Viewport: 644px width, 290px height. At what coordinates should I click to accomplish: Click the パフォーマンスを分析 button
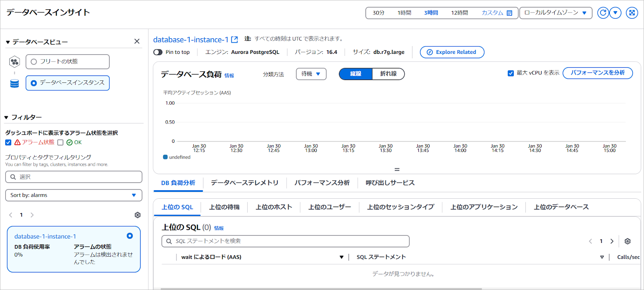pyautogui.click(x=597, y=73)
